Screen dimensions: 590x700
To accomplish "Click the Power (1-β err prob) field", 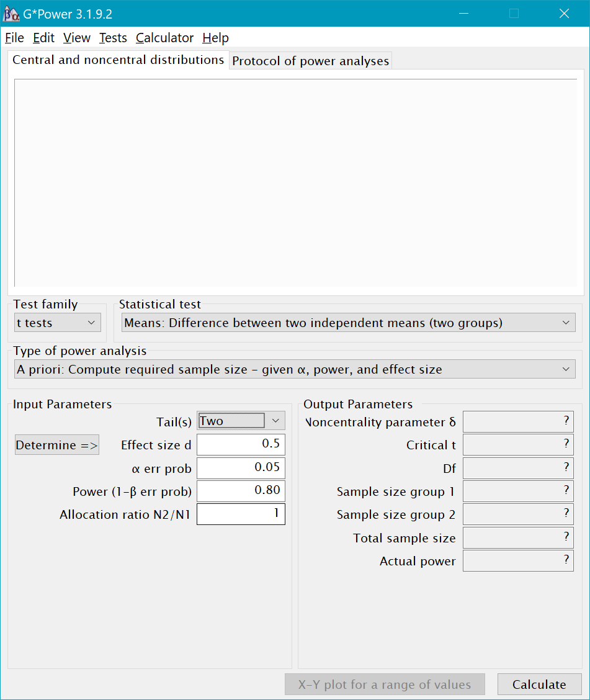I will coord(241,491).
